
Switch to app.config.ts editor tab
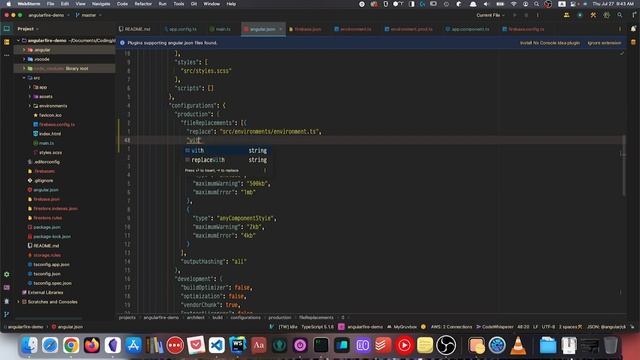pyautogui.click(x=180, y=29)
